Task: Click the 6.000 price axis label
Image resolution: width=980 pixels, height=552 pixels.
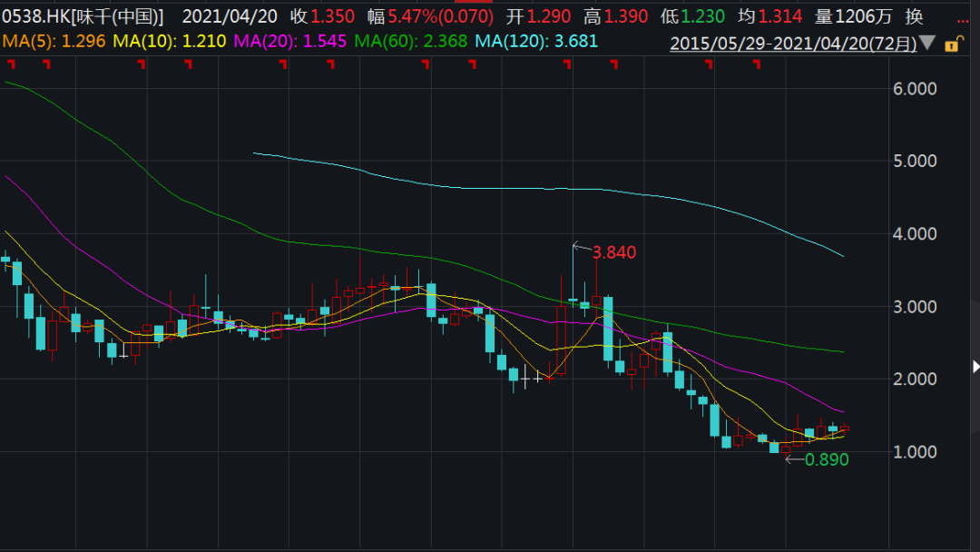Action: point(915,89)
